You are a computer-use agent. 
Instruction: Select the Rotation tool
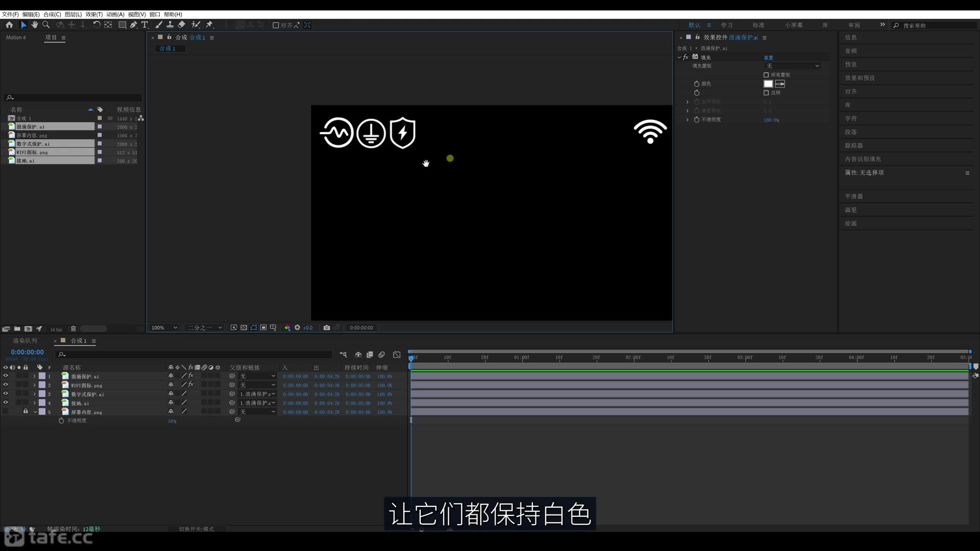(96, 25)
